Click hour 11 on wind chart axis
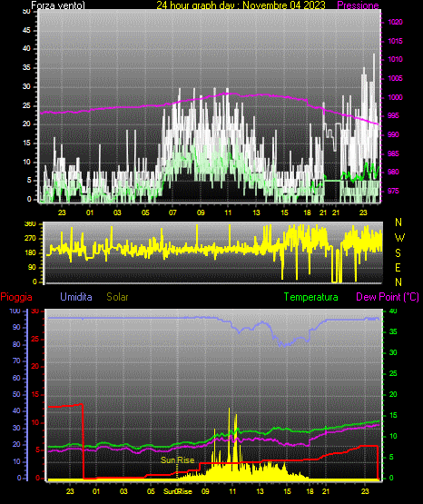Viewport: 423px width, 504px height. [x=228, y=212]
